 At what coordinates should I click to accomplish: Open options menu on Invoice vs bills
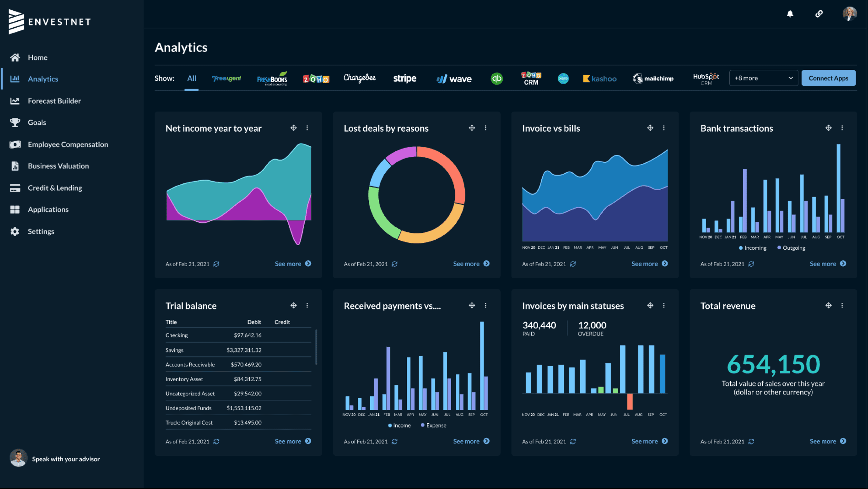pyautogui.click(x=664, y=128)
